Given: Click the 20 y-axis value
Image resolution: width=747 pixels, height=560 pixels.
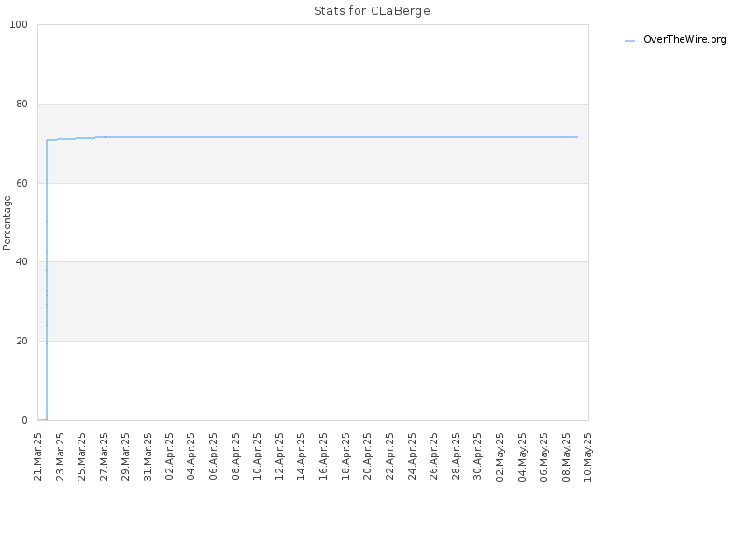Looking at the screenshot, I should tap(21, 341).
